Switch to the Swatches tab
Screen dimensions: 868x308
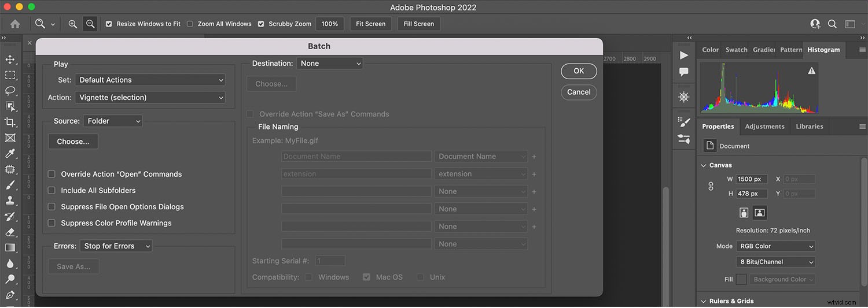(736, 50)
